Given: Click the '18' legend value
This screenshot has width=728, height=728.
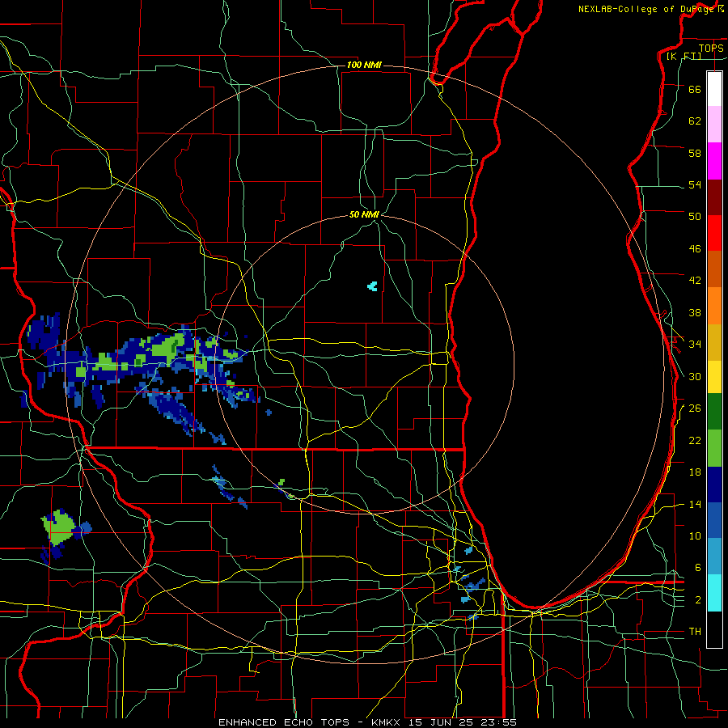Looking at the screenshot, I should click(x=695, y=472).
